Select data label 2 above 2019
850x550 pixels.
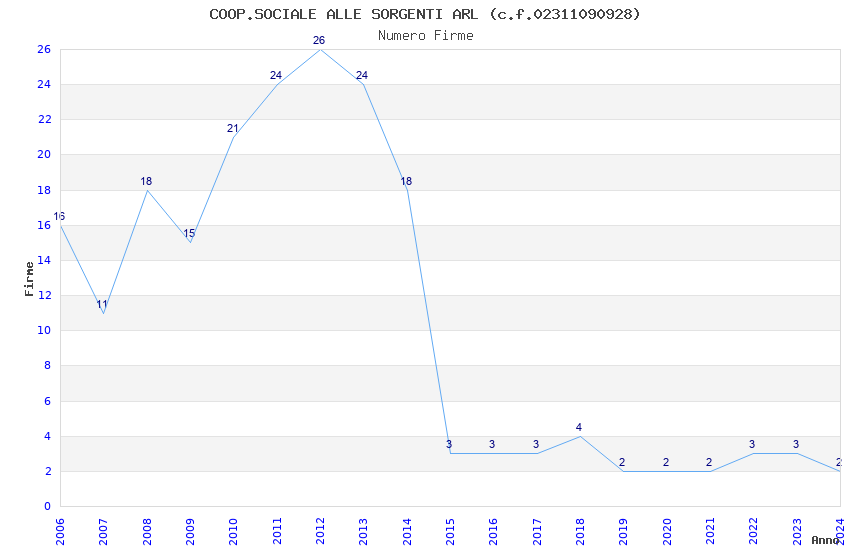pos(622,462)
